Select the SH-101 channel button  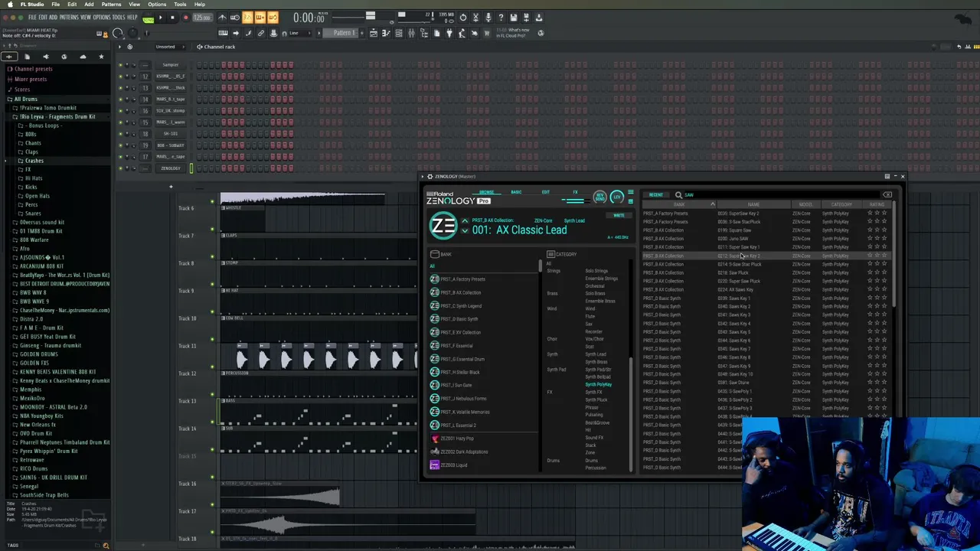click(x=171, y=134)
